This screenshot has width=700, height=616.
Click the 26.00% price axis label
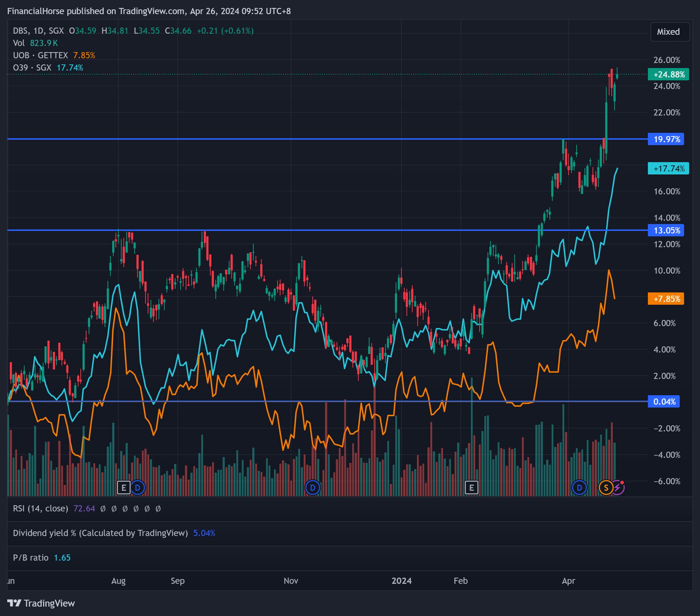tap(667, 60)
